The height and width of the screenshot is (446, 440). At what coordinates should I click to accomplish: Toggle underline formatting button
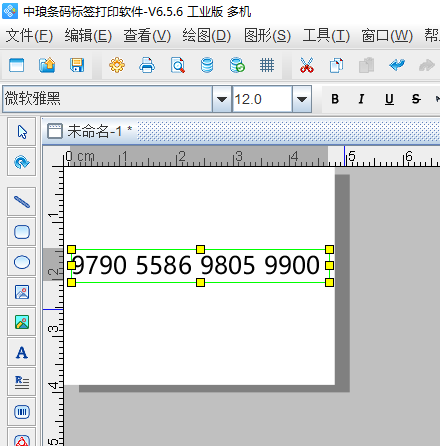[389, 99]
